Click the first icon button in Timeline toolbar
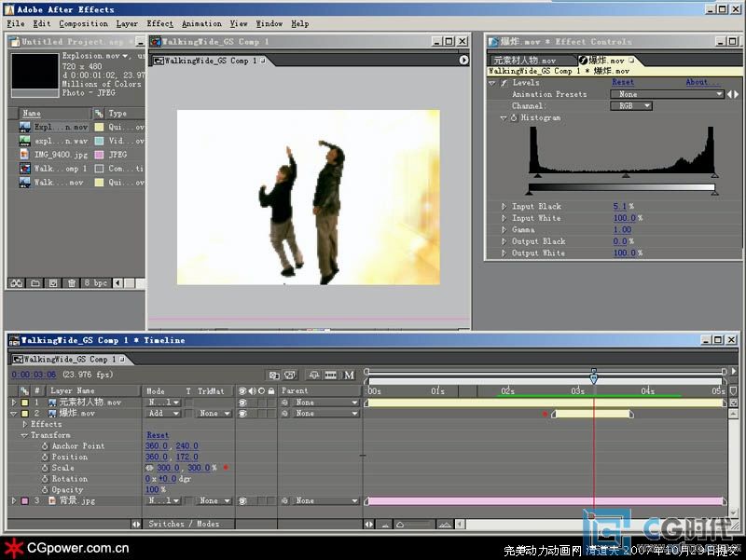The height and width of the screenshot is (560, 746). 274,376
